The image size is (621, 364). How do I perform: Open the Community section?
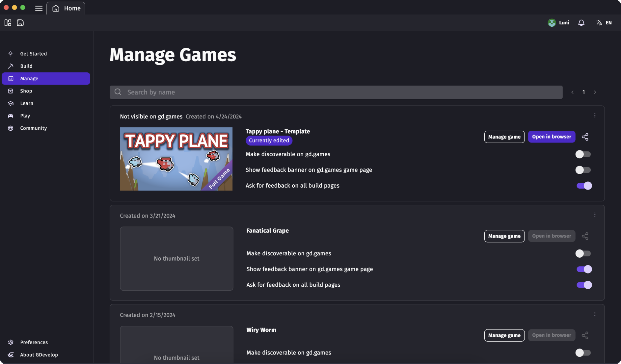33,128
